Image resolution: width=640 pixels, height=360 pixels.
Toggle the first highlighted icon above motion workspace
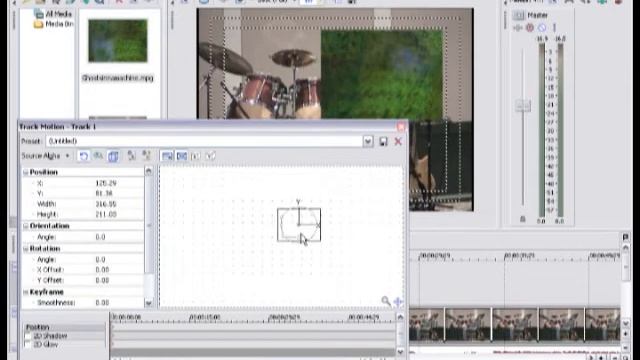[167, 156]
